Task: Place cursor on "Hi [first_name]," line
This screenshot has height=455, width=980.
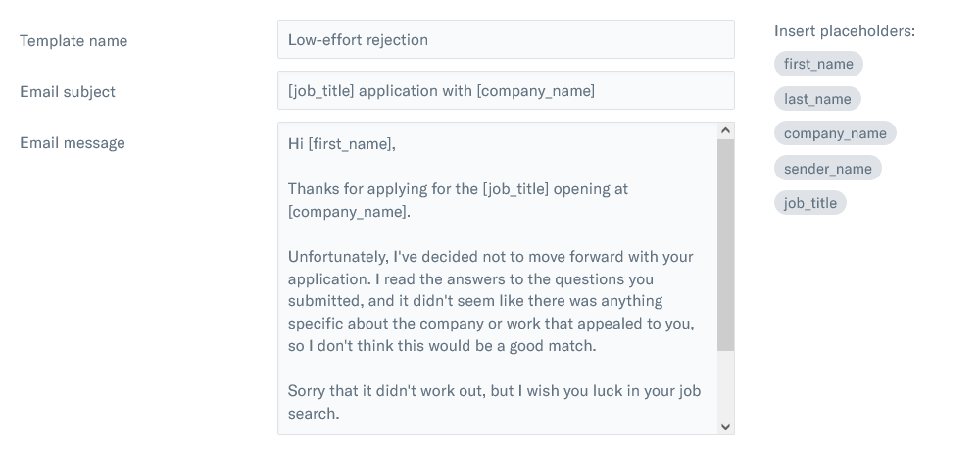Action: click(x=342, y=144)
